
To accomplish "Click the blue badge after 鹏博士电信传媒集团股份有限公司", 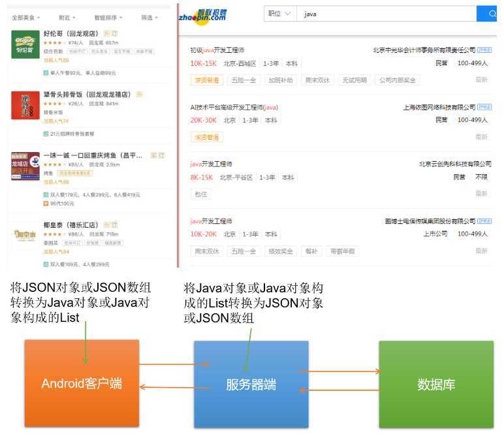I will [x=484, y=221].
